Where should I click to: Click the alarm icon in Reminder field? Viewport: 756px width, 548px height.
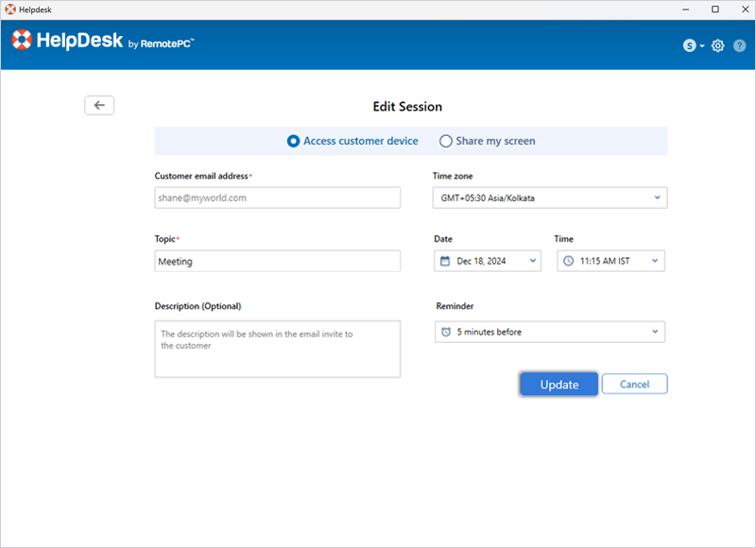coord(446,332)
